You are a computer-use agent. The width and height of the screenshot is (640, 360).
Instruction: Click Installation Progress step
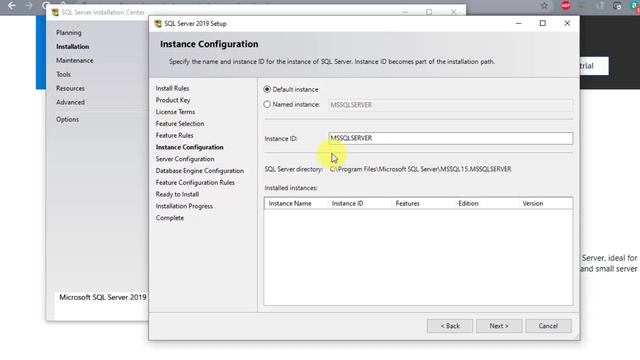(184, 206)
